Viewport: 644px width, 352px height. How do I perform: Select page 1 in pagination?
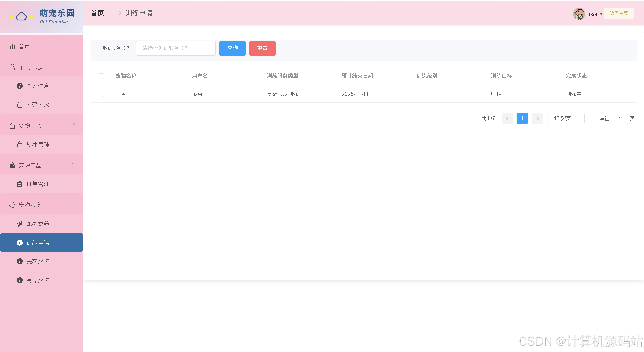tap(522, 118)
